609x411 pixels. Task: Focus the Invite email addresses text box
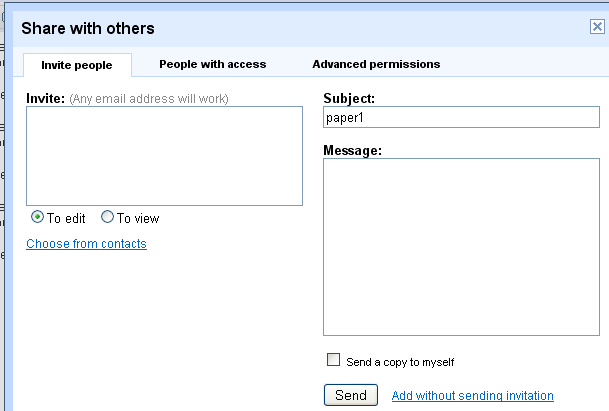(x=164, y=155)
